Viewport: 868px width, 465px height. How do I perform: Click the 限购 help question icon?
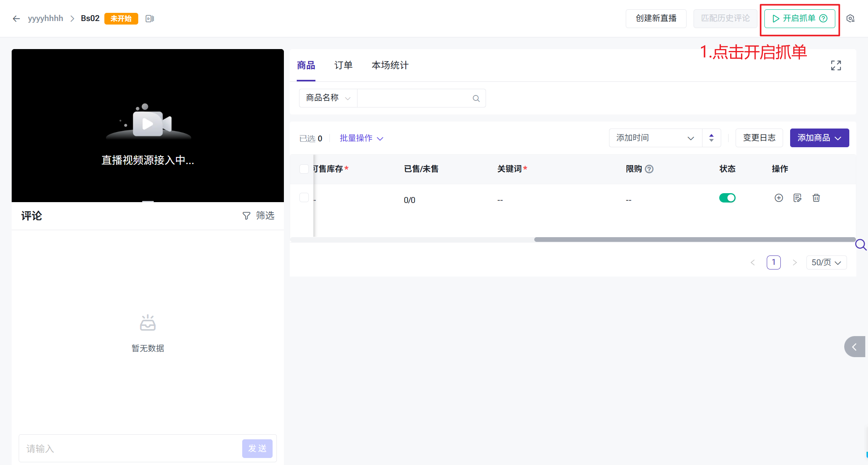click(649, 169)
